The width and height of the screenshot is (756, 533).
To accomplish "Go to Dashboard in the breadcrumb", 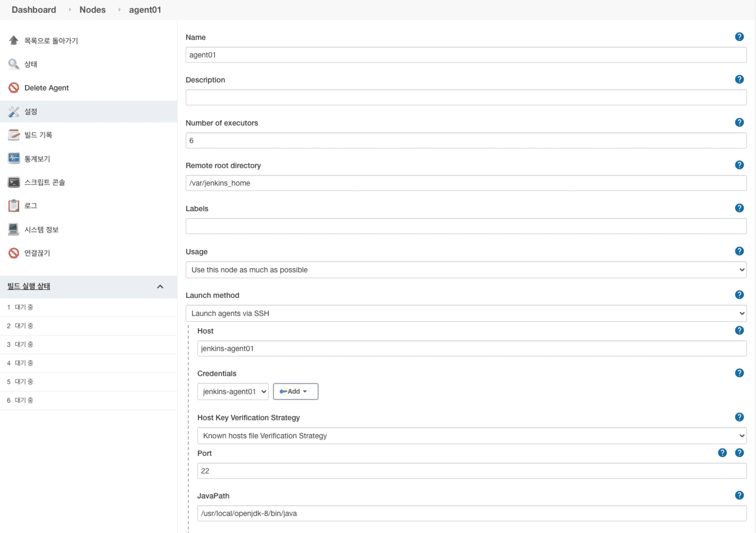I will pyautogui.click(x=34, y=10).
